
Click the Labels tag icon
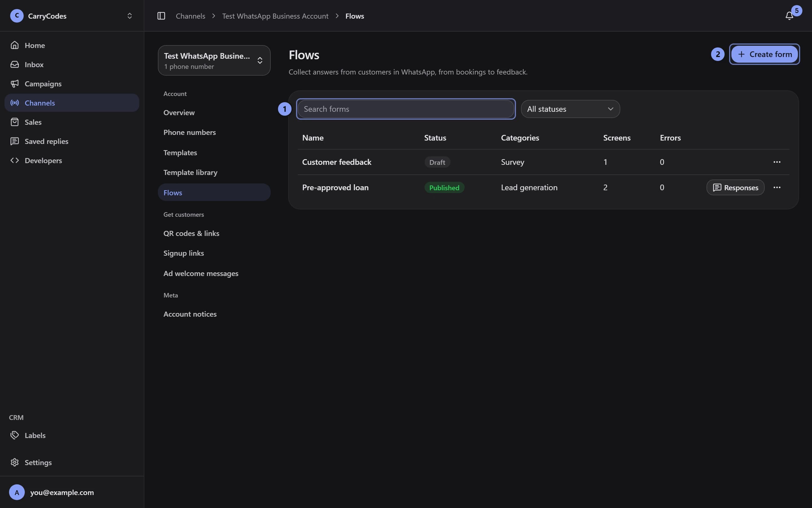[x=14, y=435]
